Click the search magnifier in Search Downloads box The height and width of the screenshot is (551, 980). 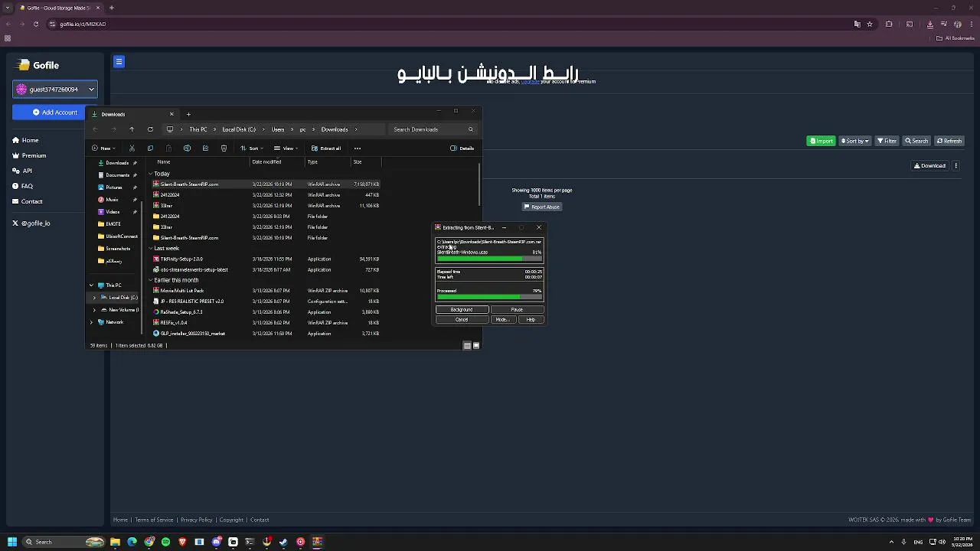point(470,129)
